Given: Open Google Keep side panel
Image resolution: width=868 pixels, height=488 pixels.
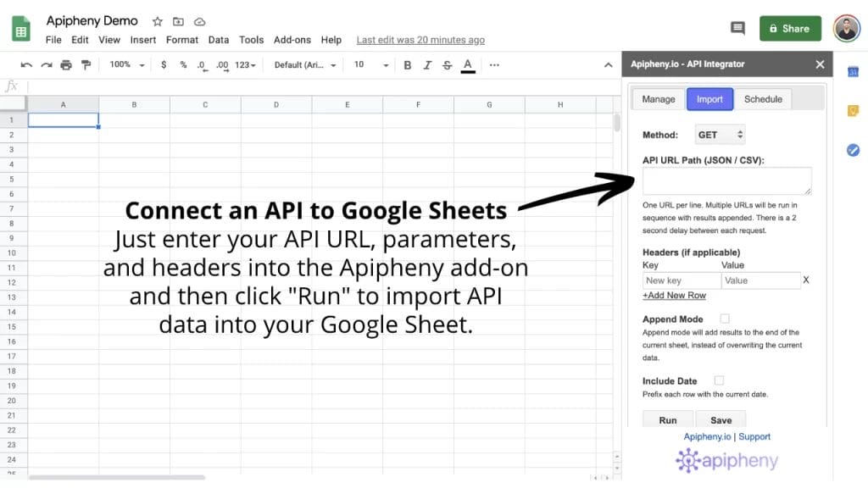Looking at the screenshot, I should pyautogui.click(x=853, y=111).
